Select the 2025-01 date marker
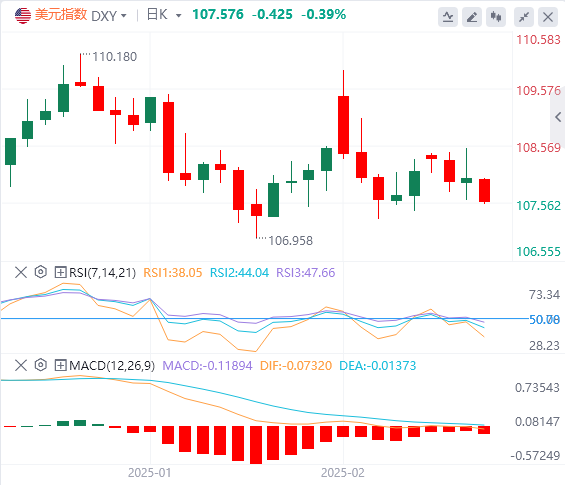The height and width of the screenshot is (485, 565). pos(150,472)
